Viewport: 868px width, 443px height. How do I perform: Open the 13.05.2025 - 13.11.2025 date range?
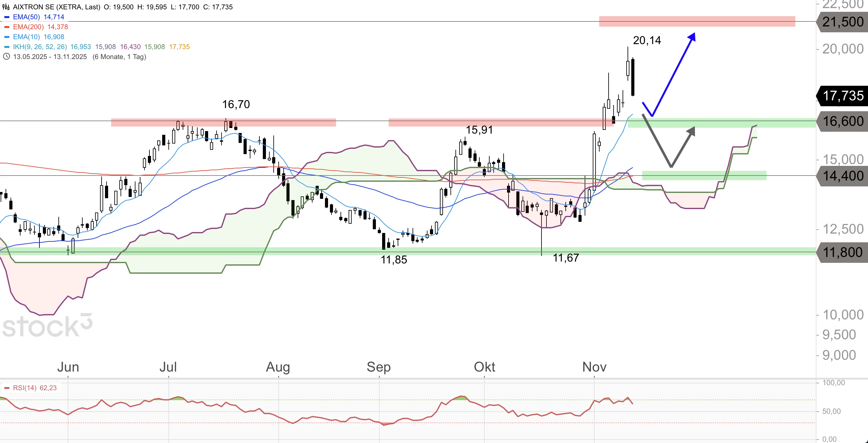click(50, 57)
